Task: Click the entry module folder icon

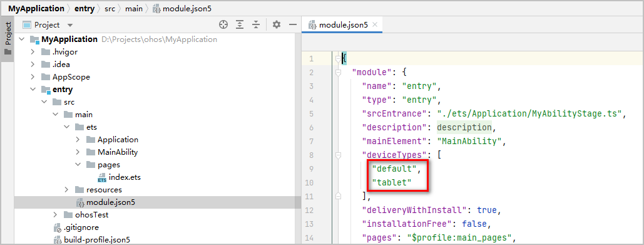Action: coord(46,90)
